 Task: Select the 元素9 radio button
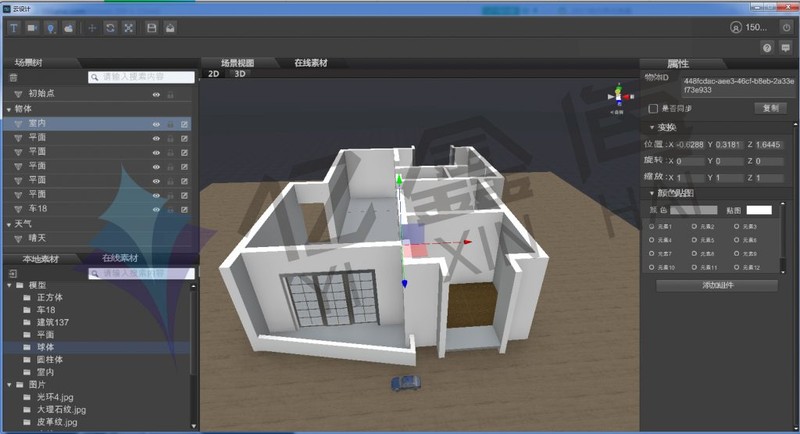tap(736, 253)
